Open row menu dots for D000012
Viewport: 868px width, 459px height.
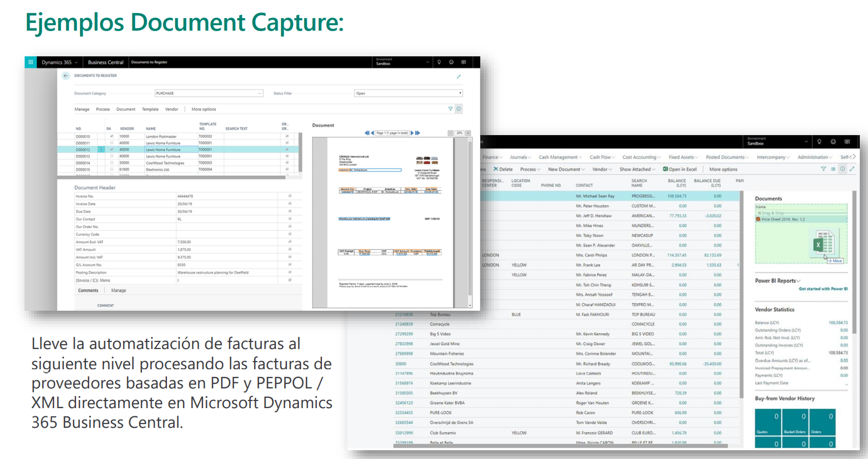pos(101,149)
